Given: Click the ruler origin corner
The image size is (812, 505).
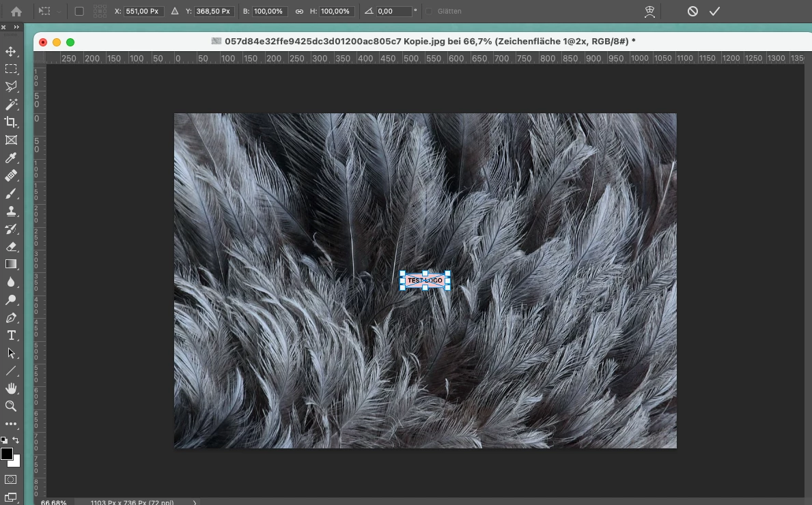Looking at the screenshot, I should pyautogui.click(x=40, y=58).
